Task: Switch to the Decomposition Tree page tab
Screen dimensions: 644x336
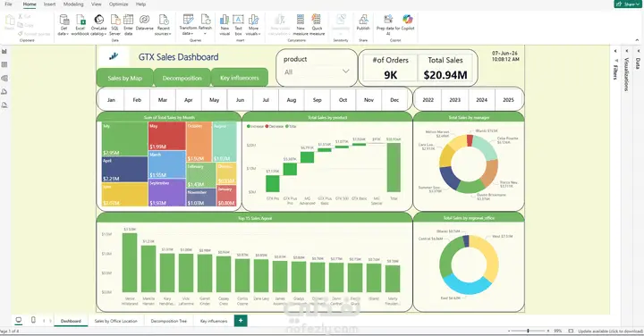Action: pos(168,321)
